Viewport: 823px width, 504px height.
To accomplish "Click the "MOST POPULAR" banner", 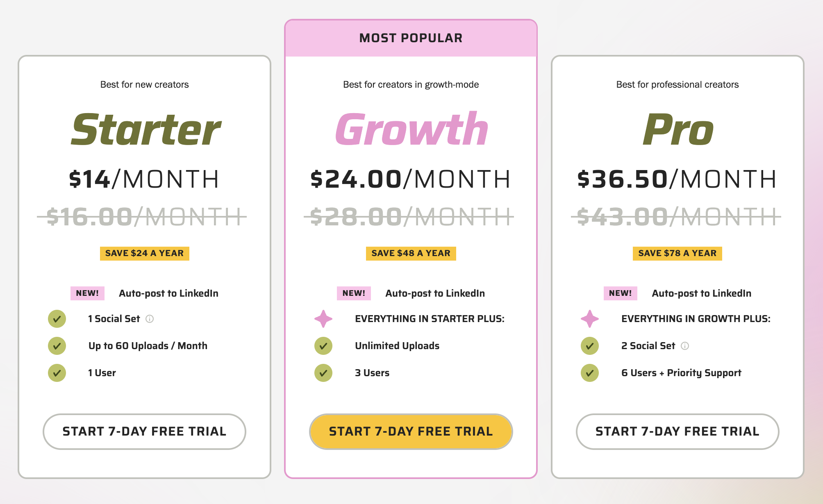I will (x=411, y=37).
